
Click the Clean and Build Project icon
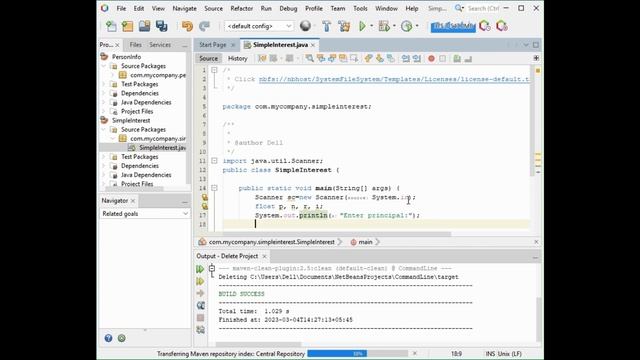click(x=344, y=26)
